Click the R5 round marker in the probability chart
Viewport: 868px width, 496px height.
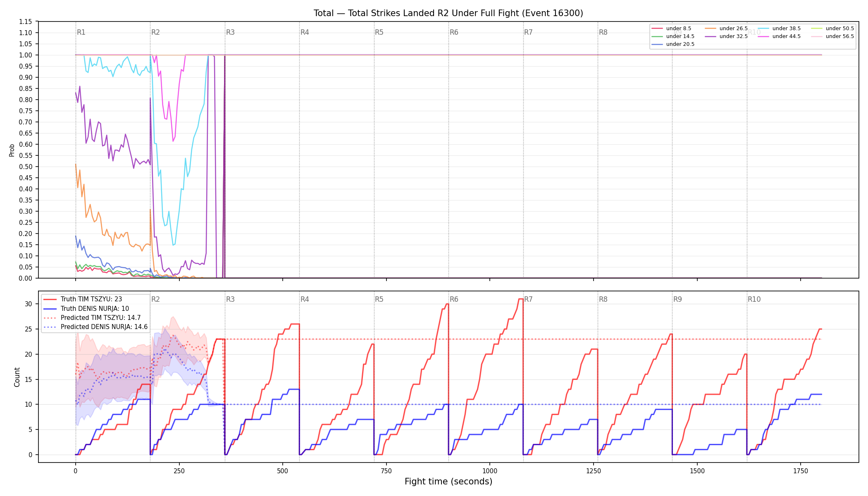click(379, 32)
